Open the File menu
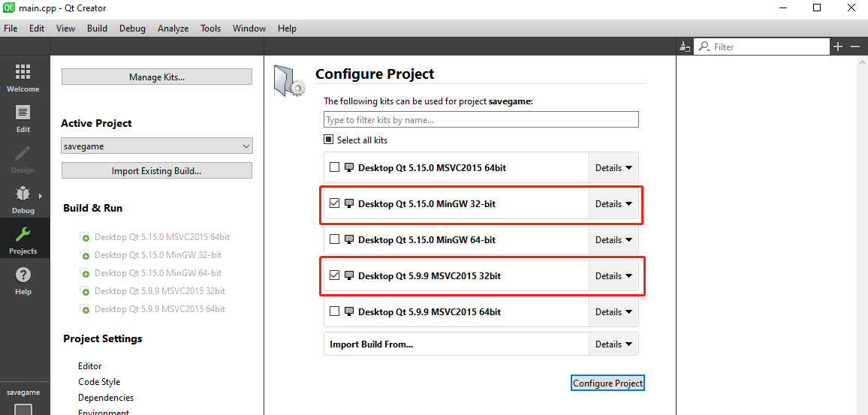The image size is (868, 415). pos(11,29)
